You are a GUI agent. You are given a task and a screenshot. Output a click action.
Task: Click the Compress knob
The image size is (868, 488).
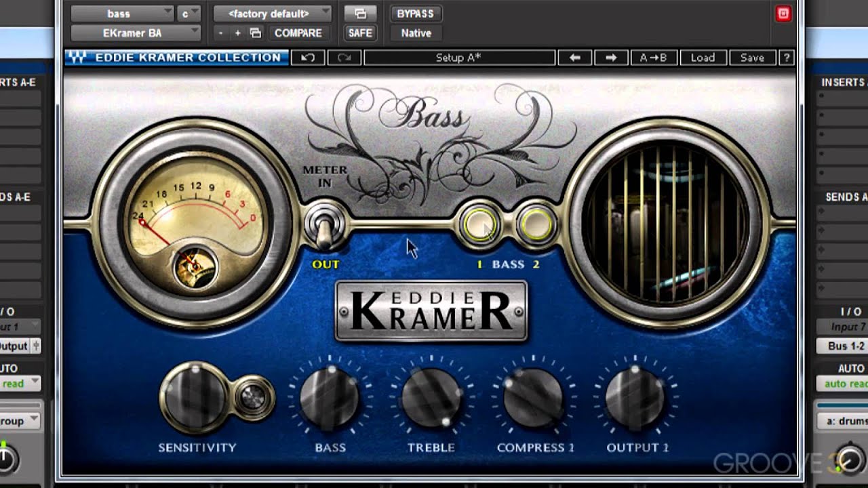(534, 398)
